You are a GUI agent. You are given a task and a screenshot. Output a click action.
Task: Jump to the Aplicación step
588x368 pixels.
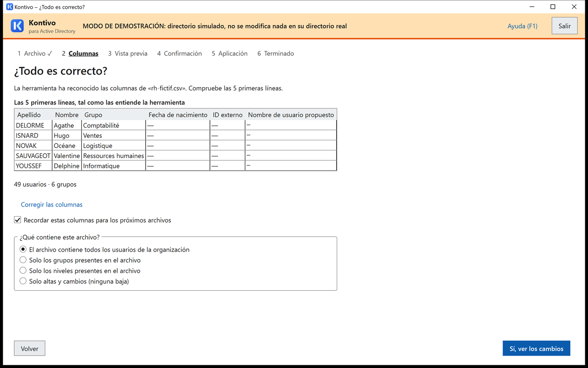coord(230,53)
